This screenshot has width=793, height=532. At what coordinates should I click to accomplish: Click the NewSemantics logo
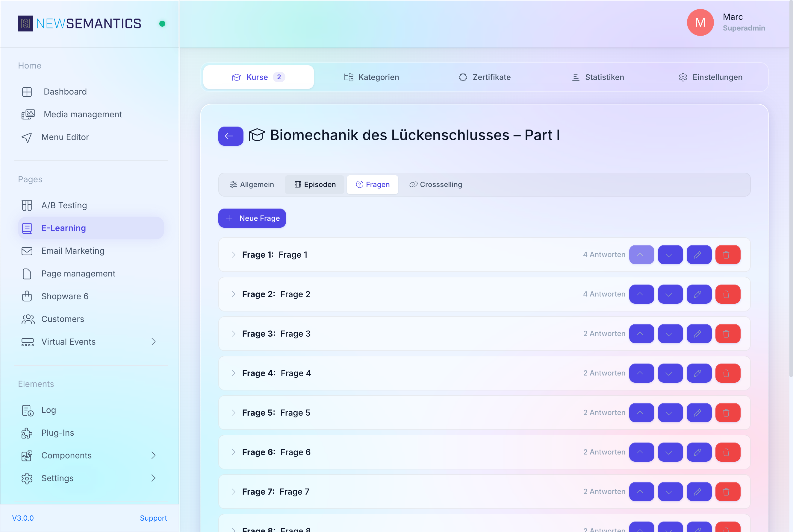[x=79, y=23]
